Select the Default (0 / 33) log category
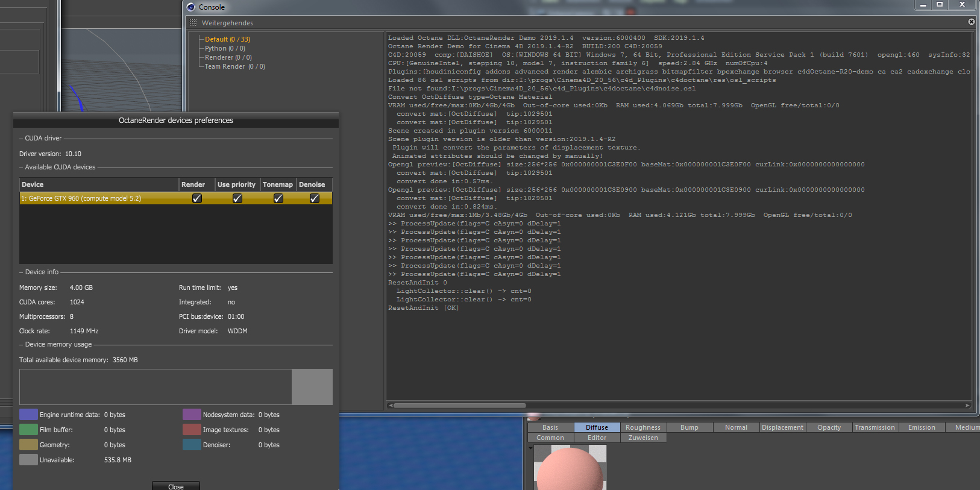The image size is (980, 490). pos(227,39)
